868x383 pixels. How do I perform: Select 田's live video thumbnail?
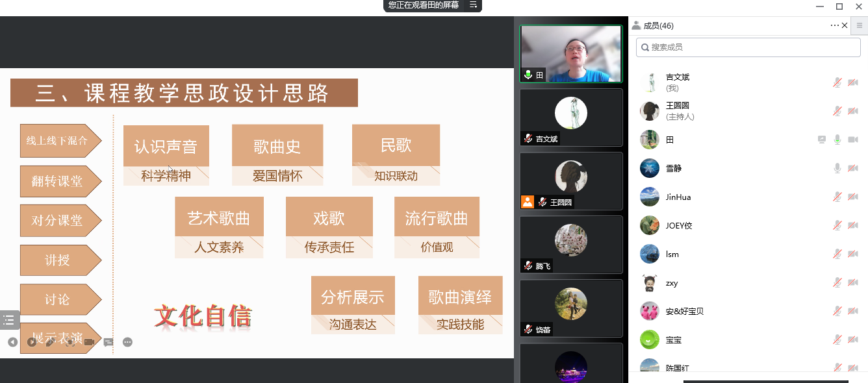point(571,53)
